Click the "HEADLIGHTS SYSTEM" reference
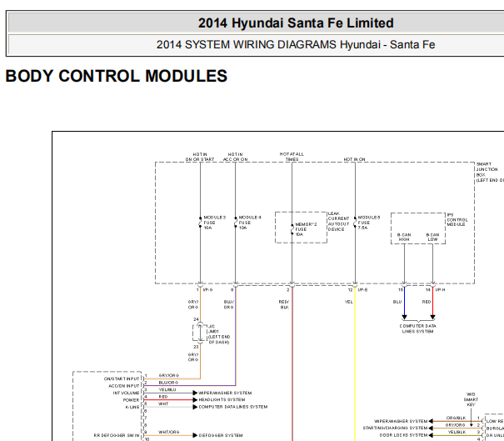The width and height of the screenshot is (504, 441). click(x=222, y=400)
